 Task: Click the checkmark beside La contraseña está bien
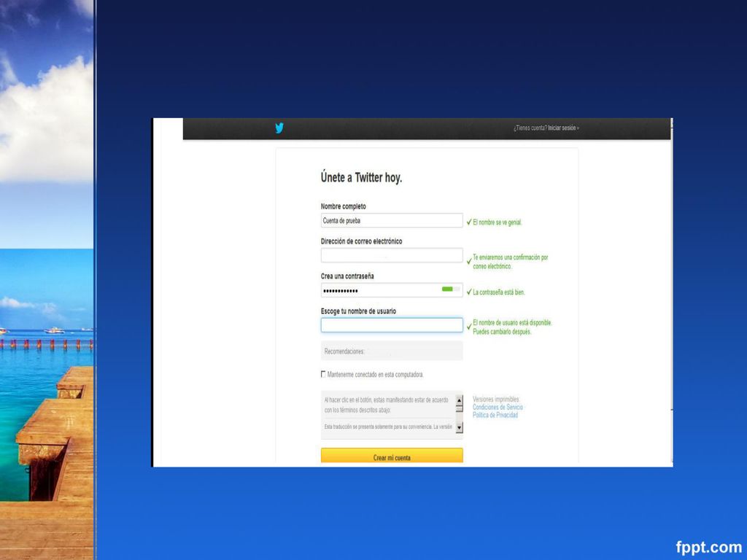pyautogui.click(x=469, y=292)
